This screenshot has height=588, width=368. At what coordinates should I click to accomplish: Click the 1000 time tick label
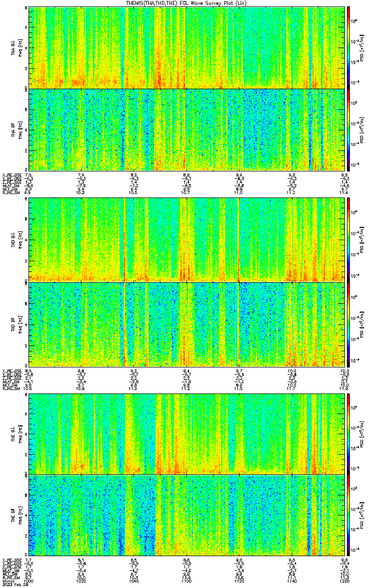(29, 581)
